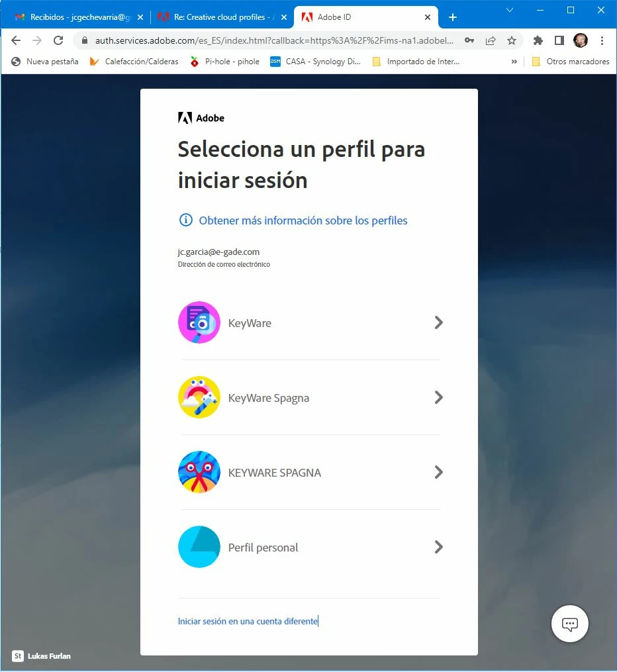Close the Creative cloud profiles tab
The width and height of the screenshot is (617, 672).
click(x=283, y=17)
